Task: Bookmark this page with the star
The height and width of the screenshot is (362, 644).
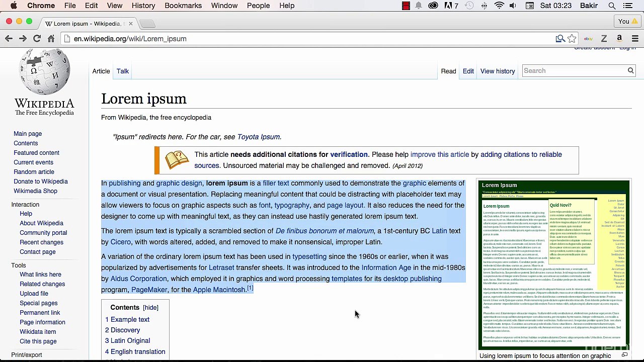Action: click(572, 39)
